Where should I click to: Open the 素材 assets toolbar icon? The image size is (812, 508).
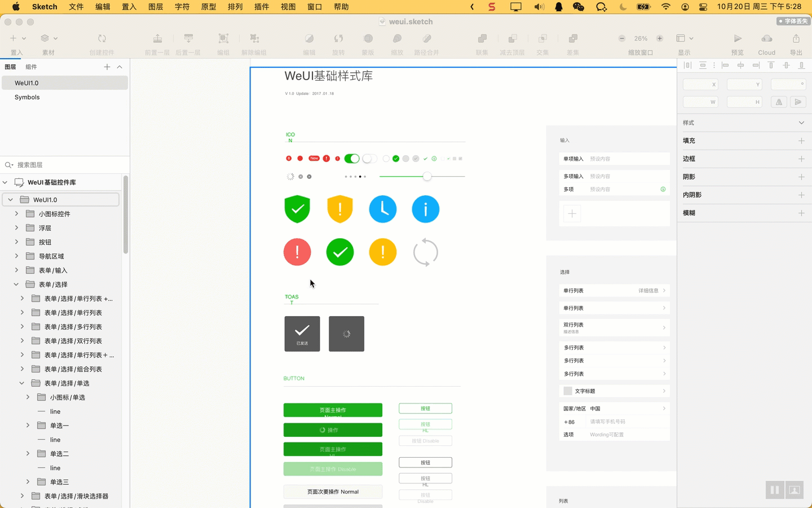[45, 38]
